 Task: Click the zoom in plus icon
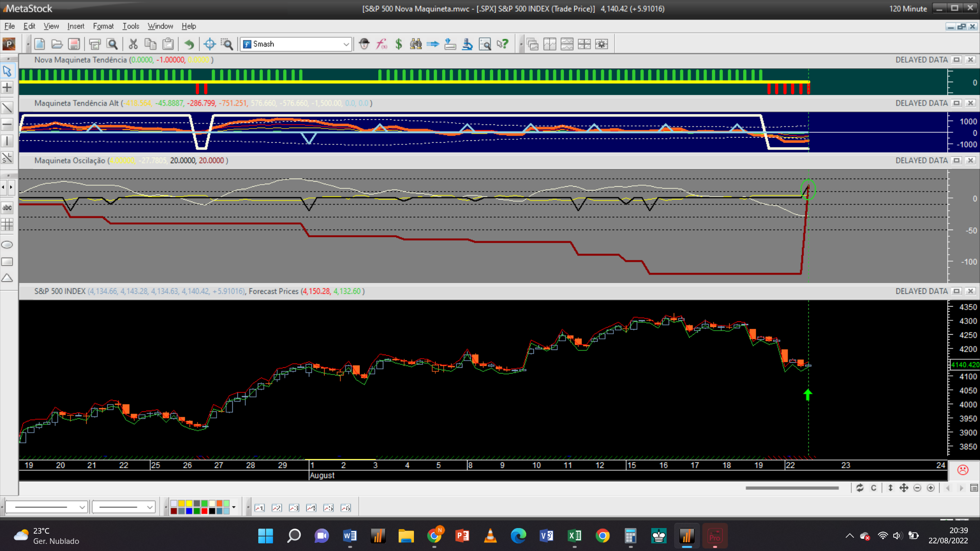point(930,488)
